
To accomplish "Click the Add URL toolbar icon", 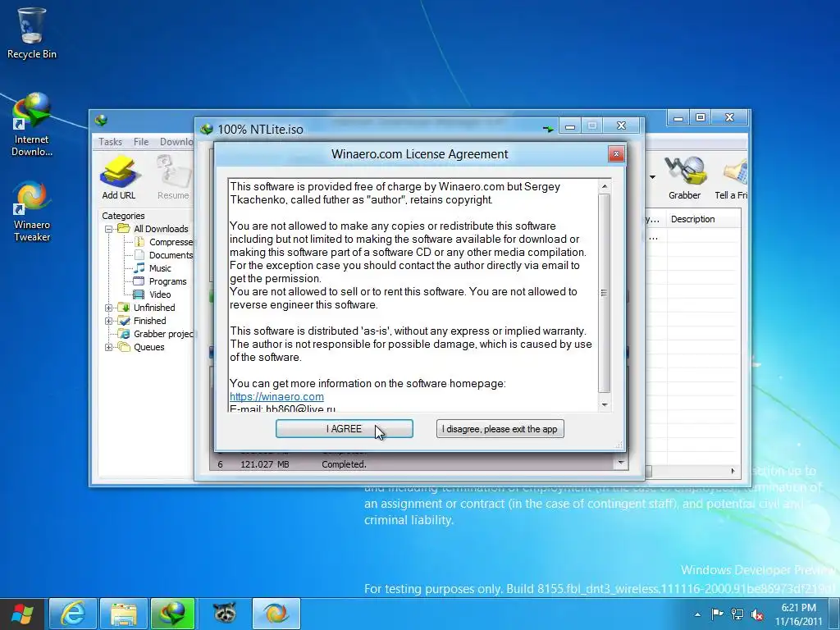I will tap(119, 177).
